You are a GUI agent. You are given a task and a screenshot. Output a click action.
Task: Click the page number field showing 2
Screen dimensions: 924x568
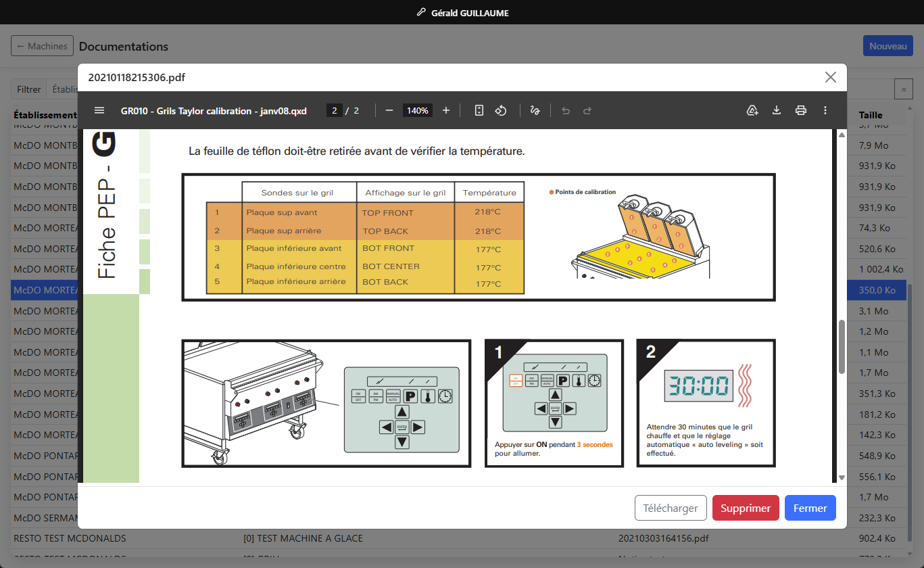(x=335, y=110)
